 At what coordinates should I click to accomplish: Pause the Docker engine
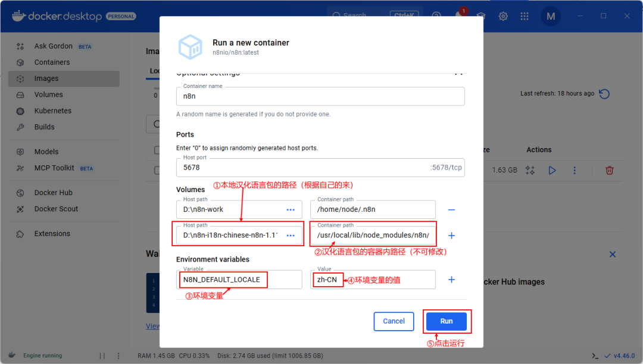tap(102, 356)
